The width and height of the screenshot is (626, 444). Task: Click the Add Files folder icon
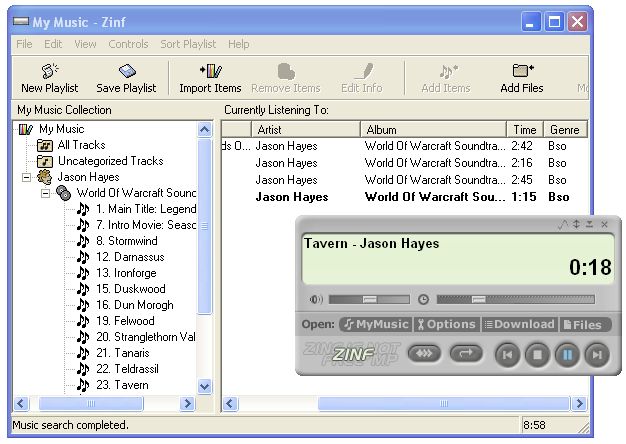523,71
